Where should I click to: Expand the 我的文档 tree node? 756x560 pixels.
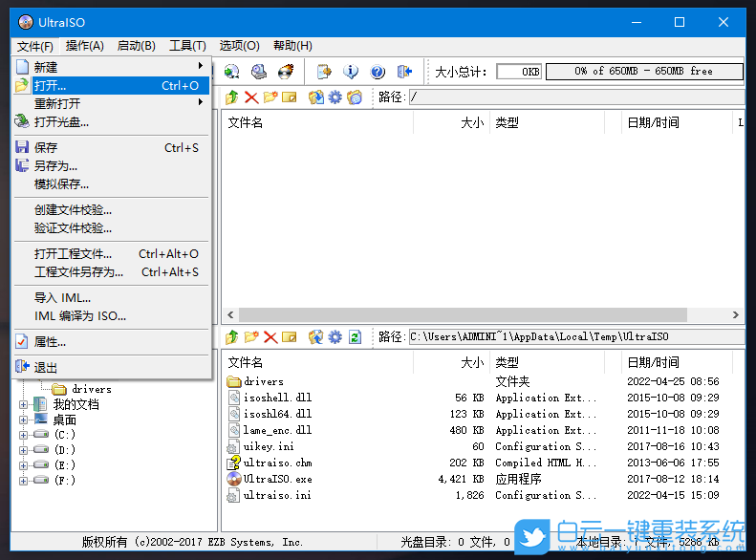coord(23,404)
